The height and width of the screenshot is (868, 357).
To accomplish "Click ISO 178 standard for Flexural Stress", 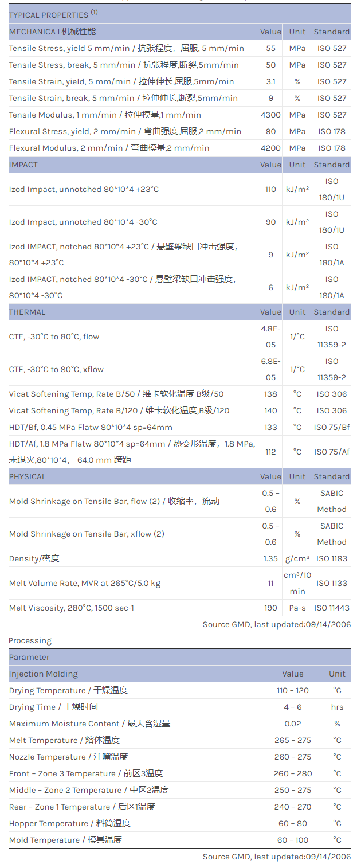I will [x=331, y=131].
